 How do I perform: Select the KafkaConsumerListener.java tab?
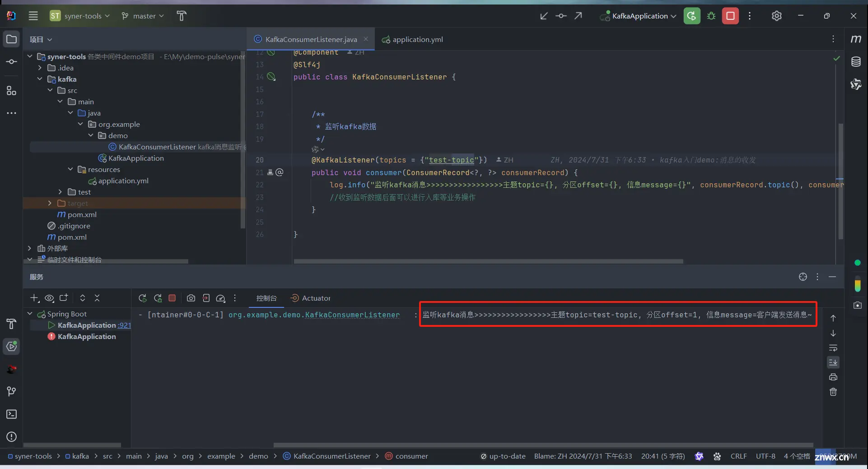tap(311, 39)
